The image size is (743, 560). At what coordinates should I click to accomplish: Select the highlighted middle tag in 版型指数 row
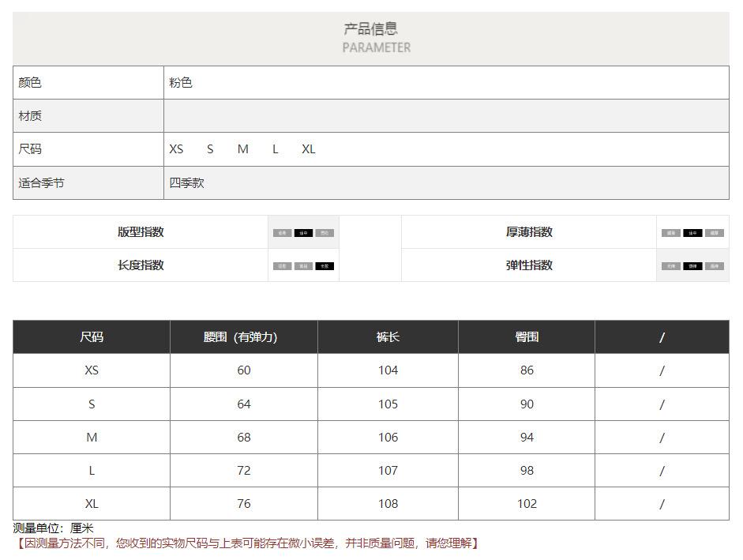(x=303, y=233)
